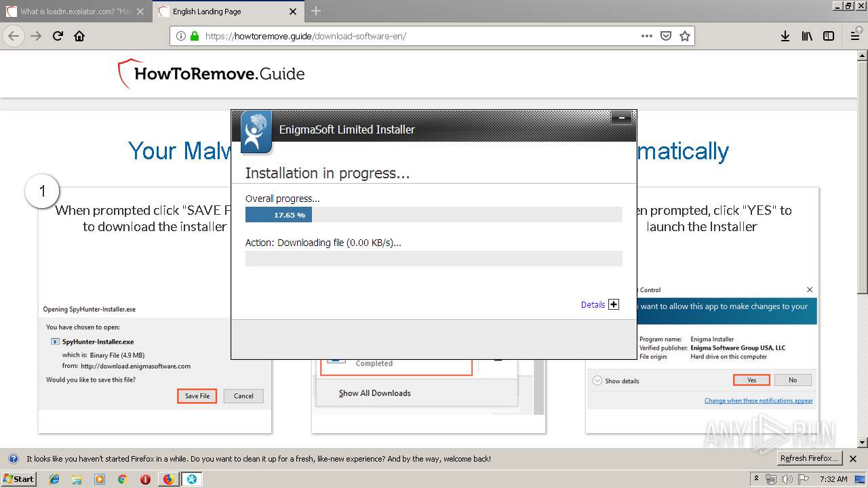Open Opera browser from taskbar
Image resolution: width=868 pixels, height=488 pixels.
(x=145, y=479)
